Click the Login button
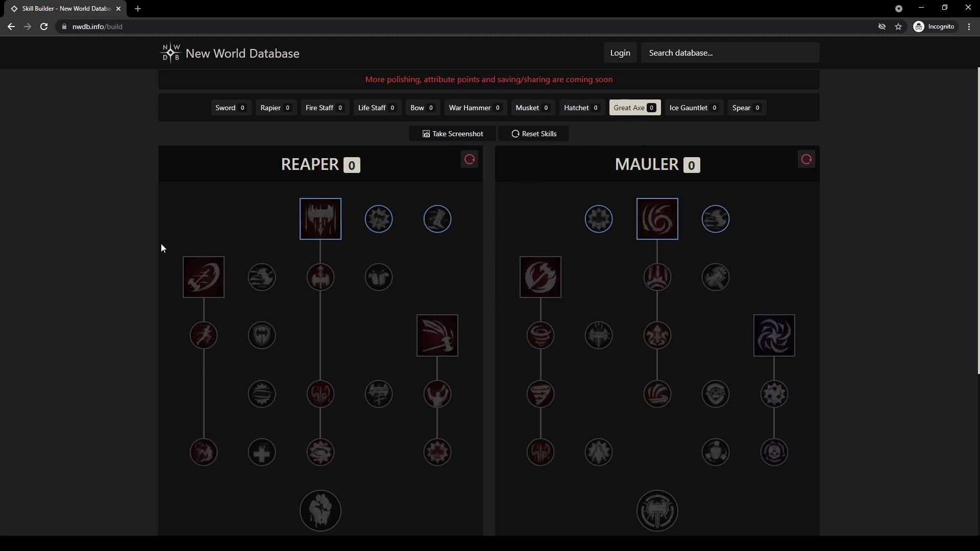 pos(620,53)
